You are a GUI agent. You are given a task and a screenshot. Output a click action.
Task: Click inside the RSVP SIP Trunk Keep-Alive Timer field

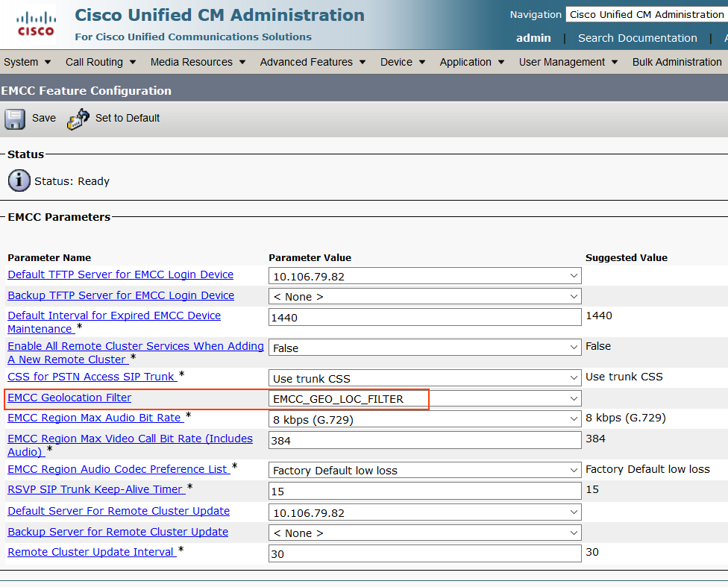(424, 490)
